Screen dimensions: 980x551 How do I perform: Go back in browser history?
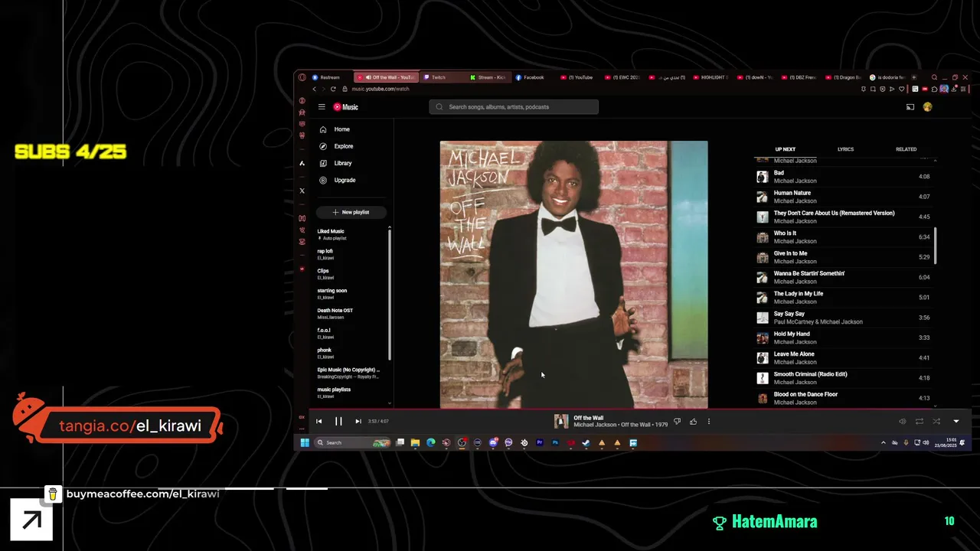(314, 89)
